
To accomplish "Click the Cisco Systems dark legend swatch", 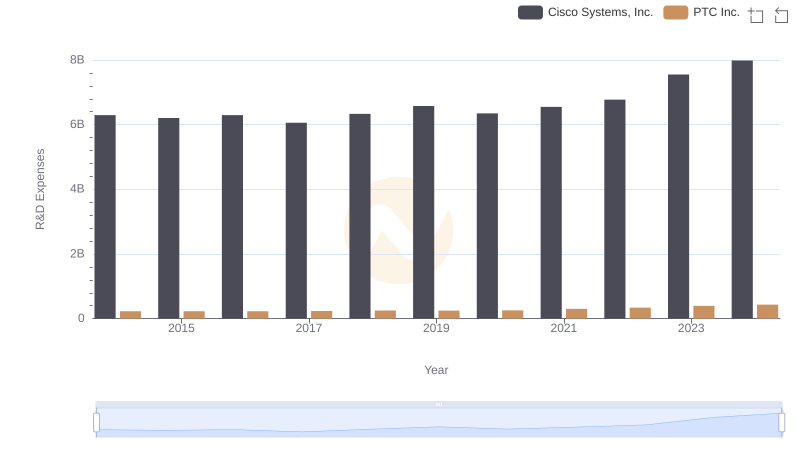I will pyautogui.click(x=530, y=12).
